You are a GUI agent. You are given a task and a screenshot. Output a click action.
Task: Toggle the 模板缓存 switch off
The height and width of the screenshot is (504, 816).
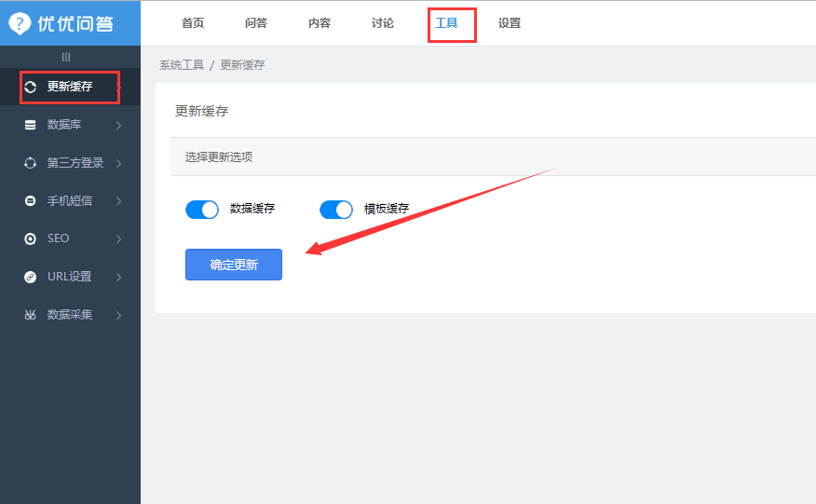click(x=336, y=210)
